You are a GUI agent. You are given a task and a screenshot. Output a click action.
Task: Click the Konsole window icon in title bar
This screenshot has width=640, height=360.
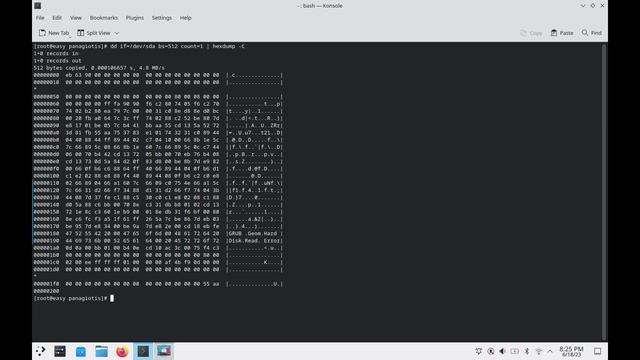38,6
